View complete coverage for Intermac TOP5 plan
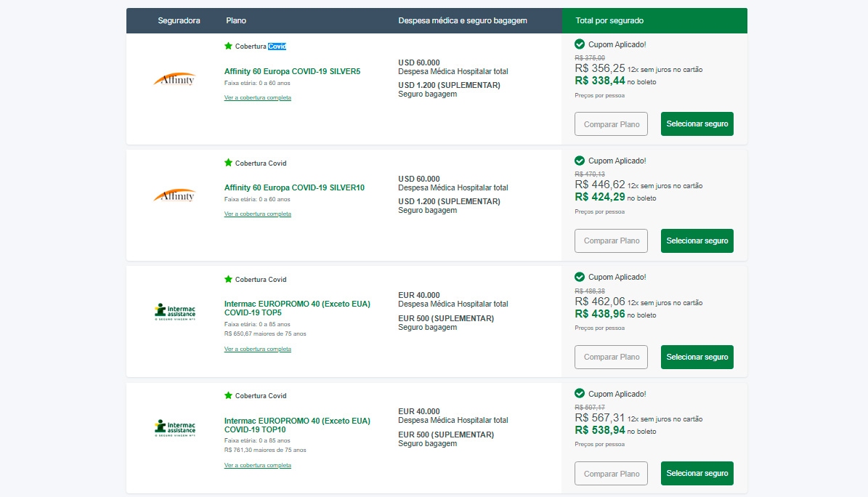Image resolution: width=868 pixels, height=497 pixels. [x=257, y=349]
